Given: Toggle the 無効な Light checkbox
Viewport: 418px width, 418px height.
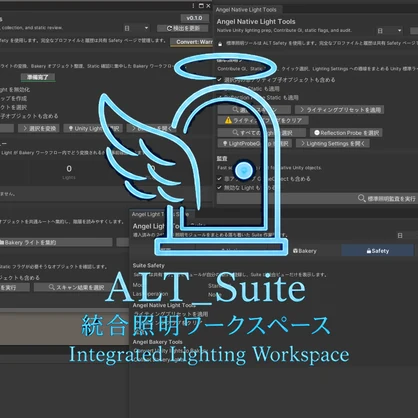Looking at the screenshot, I should pyautogui.click(x=219, y=188).
